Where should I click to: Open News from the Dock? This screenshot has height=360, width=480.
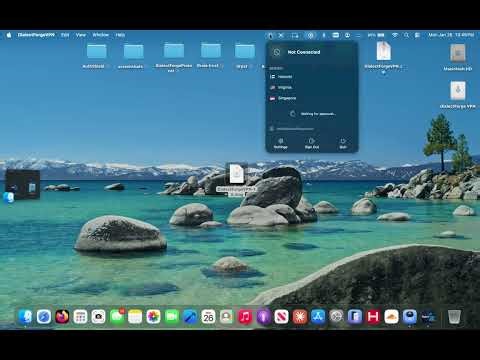(281, 317)
